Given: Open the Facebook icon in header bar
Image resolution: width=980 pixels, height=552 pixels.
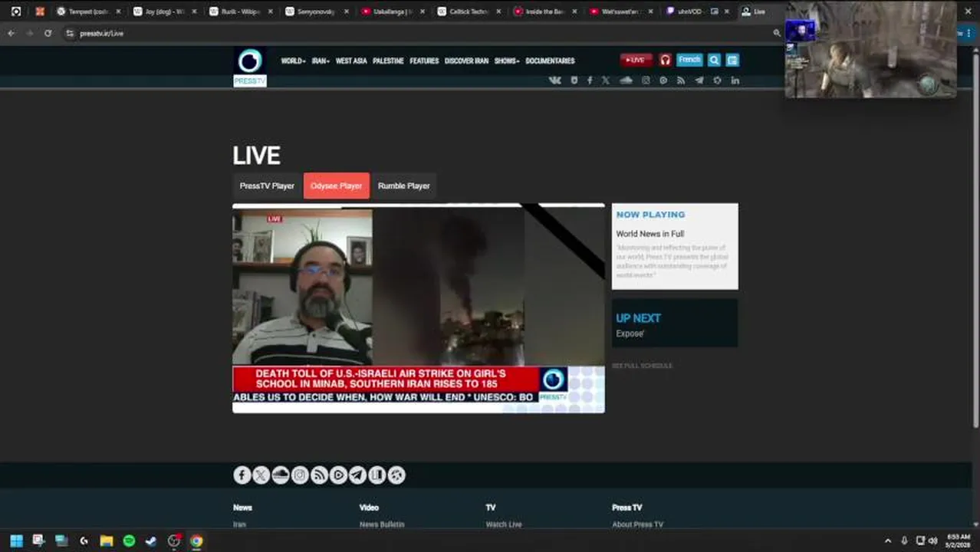Looking at the screenshot, I should pyautogui.click(x=590, y=80).
